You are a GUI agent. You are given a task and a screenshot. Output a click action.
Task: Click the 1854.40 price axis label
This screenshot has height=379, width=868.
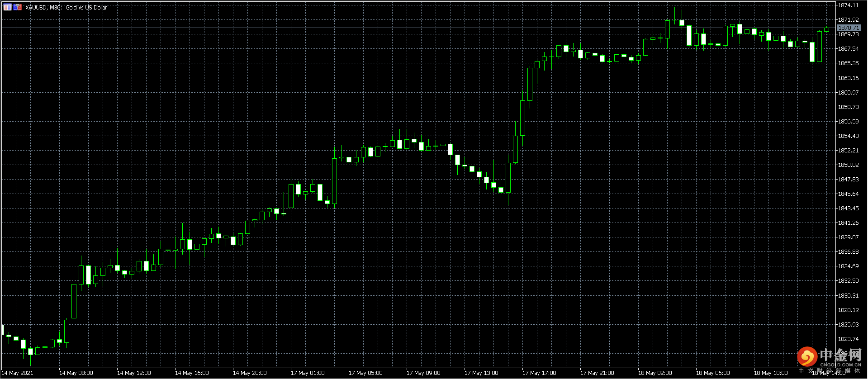(849, 136)
